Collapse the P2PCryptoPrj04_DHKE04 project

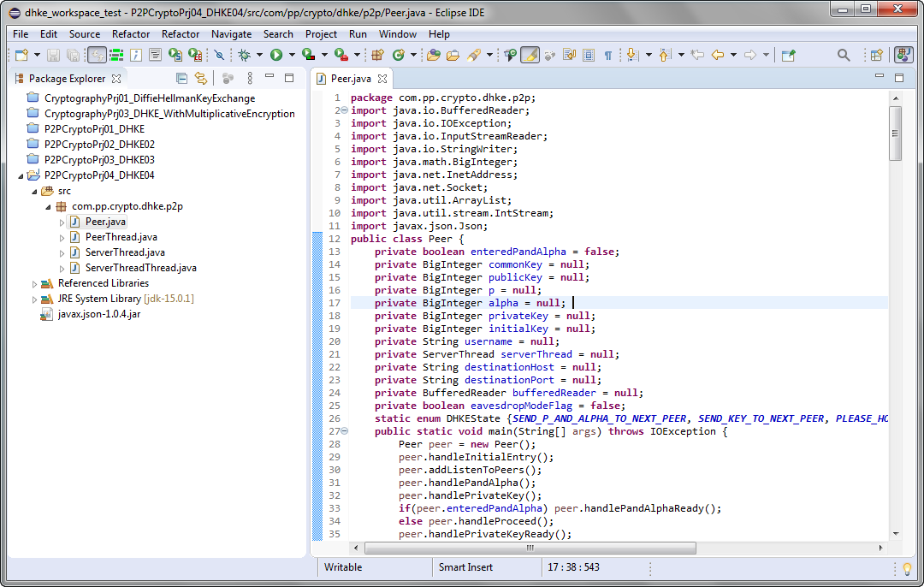tap(21, 175)
